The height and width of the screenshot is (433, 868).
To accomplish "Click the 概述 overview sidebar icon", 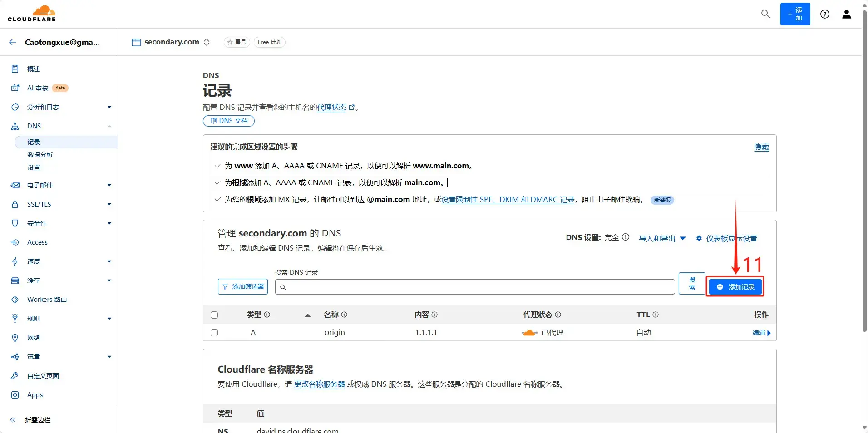I will (x=15, y=69).
